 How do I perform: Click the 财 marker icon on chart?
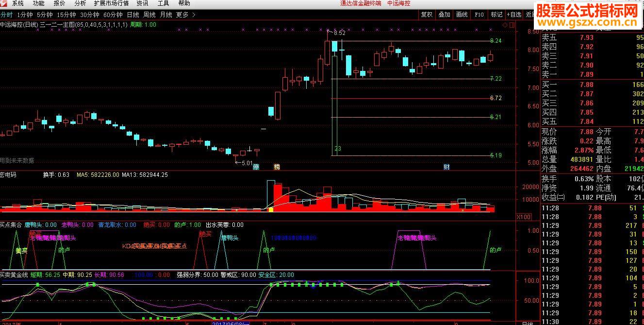tap(446, 167)
